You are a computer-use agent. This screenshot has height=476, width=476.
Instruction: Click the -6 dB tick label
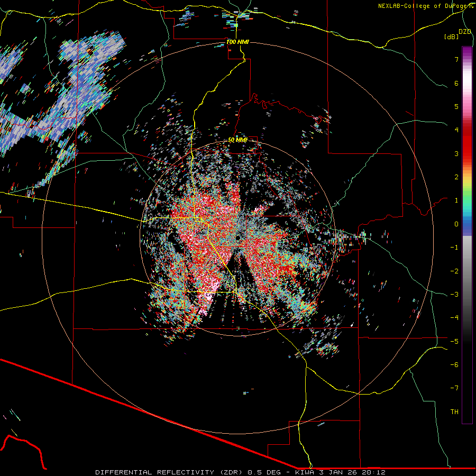pos(454,365)
